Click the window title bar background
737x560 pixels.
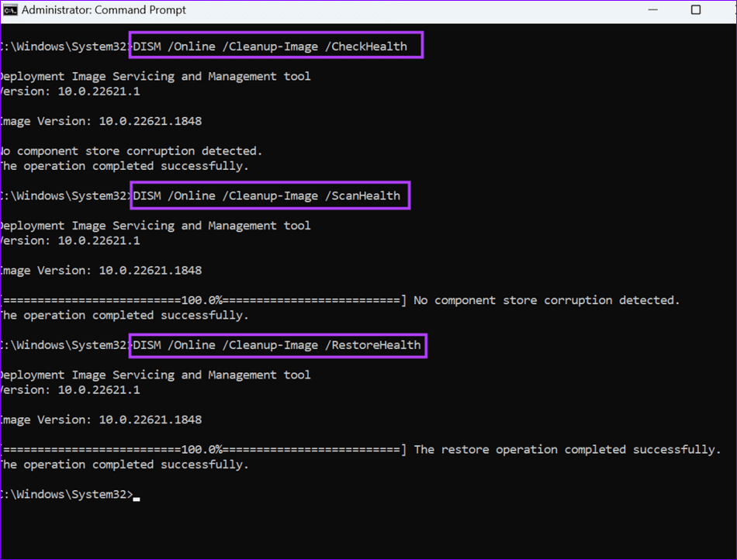388,10
